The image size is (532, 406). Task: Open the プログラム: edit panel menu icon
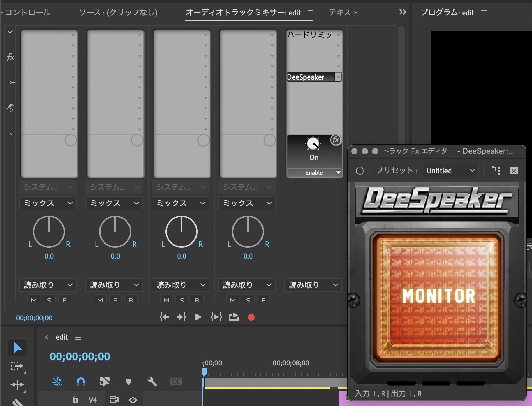pyautogui.click(x=483, y=13)
